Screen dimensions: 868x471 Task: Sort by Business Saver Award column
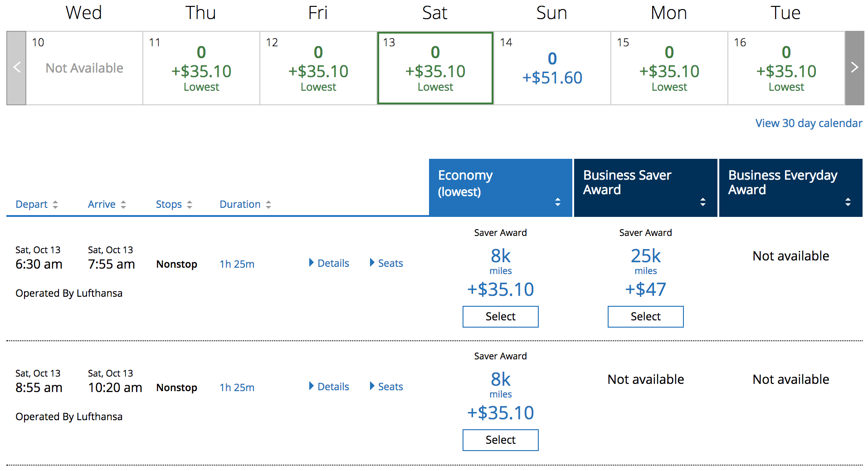click(x=702, y=202)
